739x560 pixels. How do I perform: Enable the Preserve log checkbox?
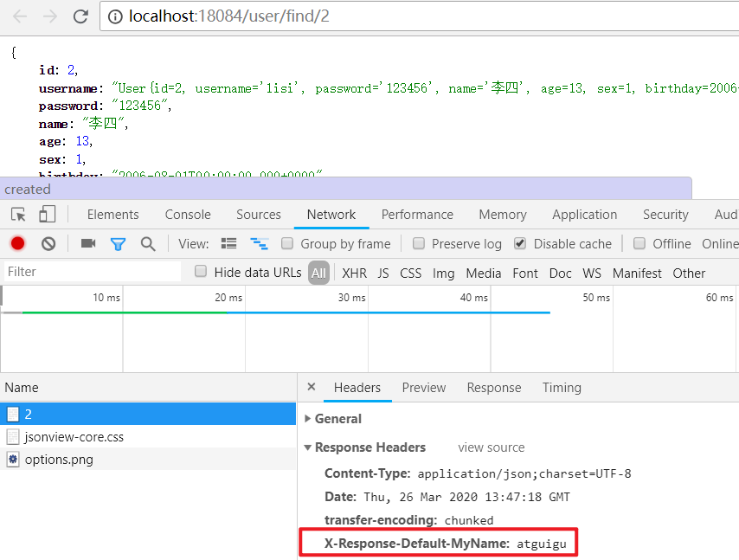coord(419,244)
